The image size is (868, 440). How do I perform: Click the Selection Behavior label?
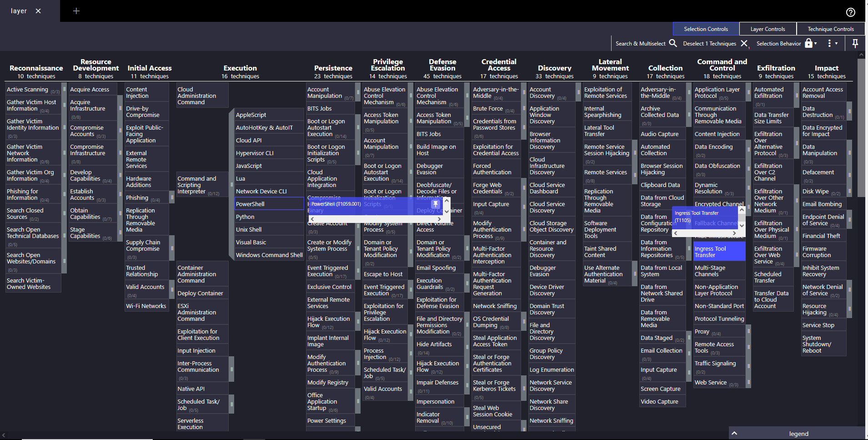coord(778,44)
